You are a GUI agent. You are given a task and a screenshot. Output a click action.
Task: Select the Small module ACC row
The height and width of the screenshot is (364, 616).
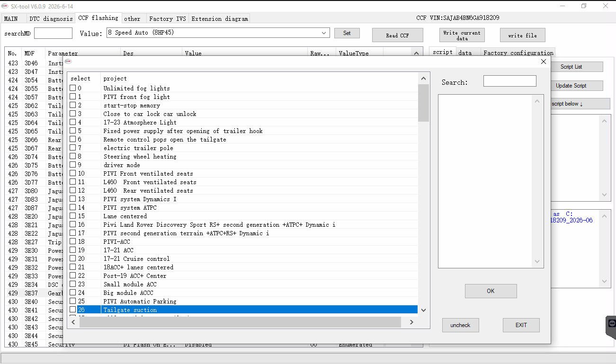click(x=243, y=284)
